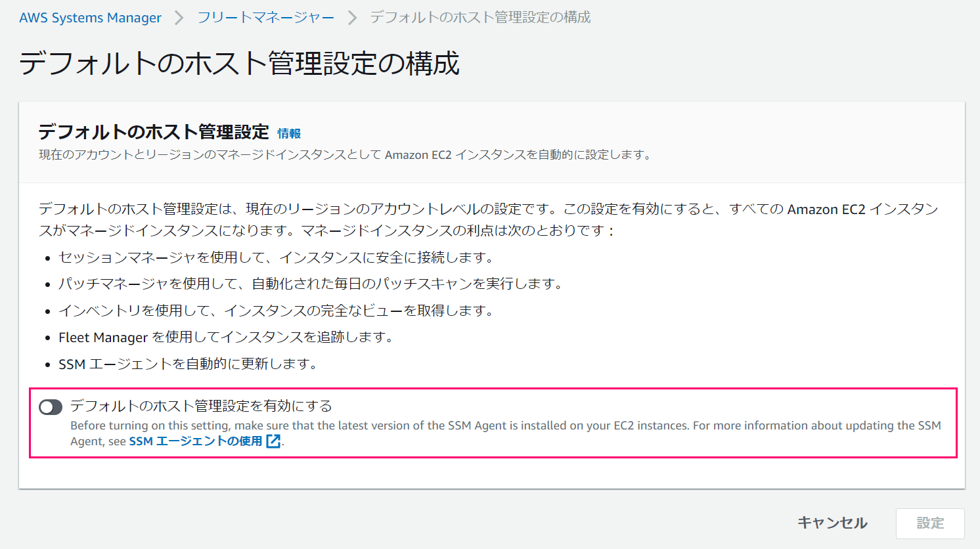This screenshot has width=980, height=549.
Task: Click the Fleet Manager bullet item
Action: tap(226, 338)
